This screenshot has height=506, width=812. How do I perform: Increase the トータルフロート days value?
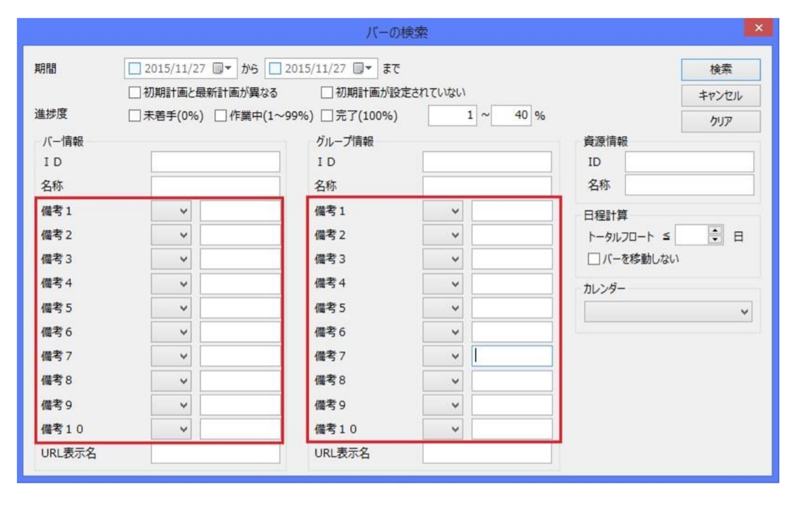[x=715, y=231]
